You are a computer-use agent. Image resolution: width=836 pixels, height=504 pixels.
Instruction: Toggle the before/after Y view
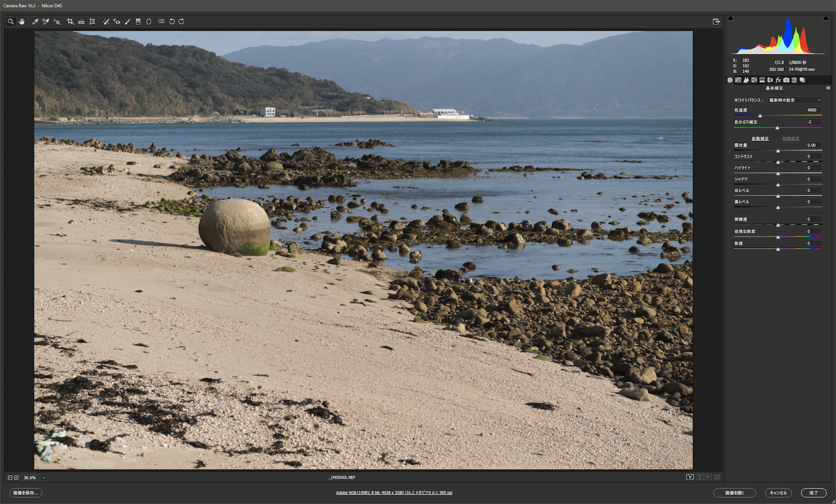tap(690, 477)
